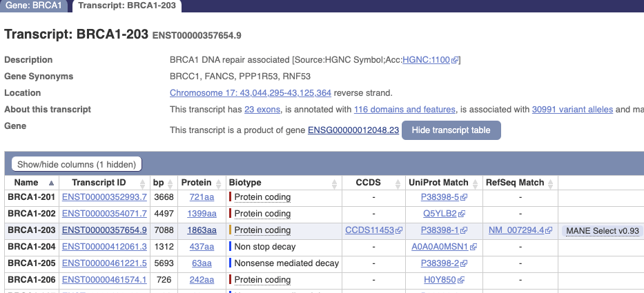Click external link icon beside P38398-2
This screenshot has height=293, width=644.
(463, 264)
